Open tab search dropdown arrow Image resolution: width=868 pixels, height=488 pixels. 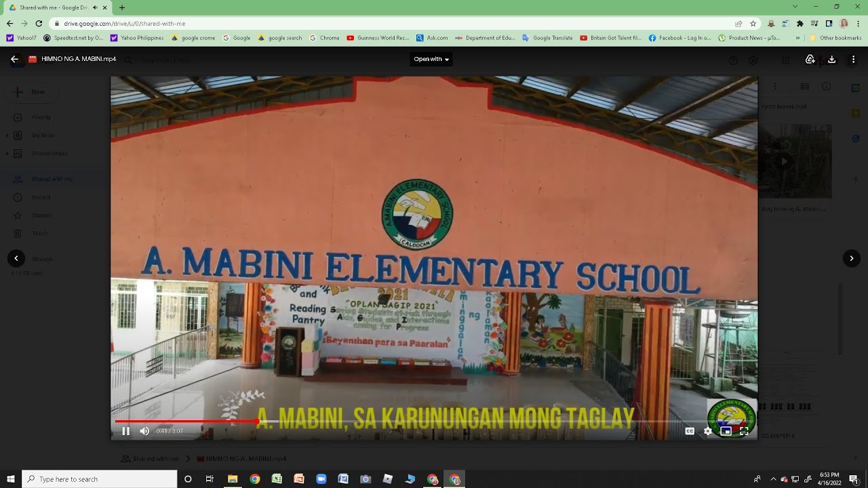(x=795, y=7)
